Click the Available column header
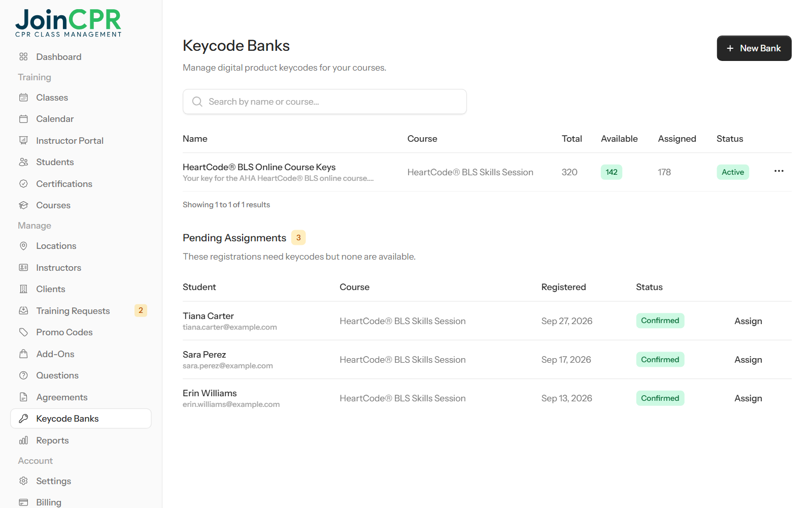Screen dimensions: 812x508 619,139
